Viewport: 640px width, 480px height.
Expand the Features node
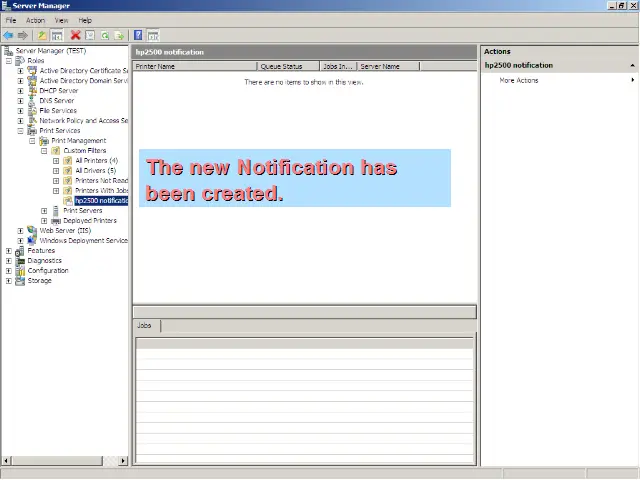[x=8, y=251]
